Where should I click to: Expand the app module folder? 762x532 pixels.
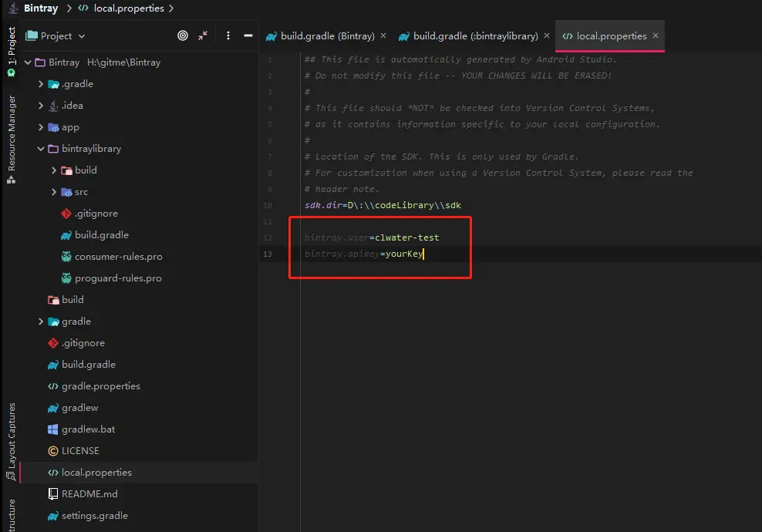tap(41, 127)
